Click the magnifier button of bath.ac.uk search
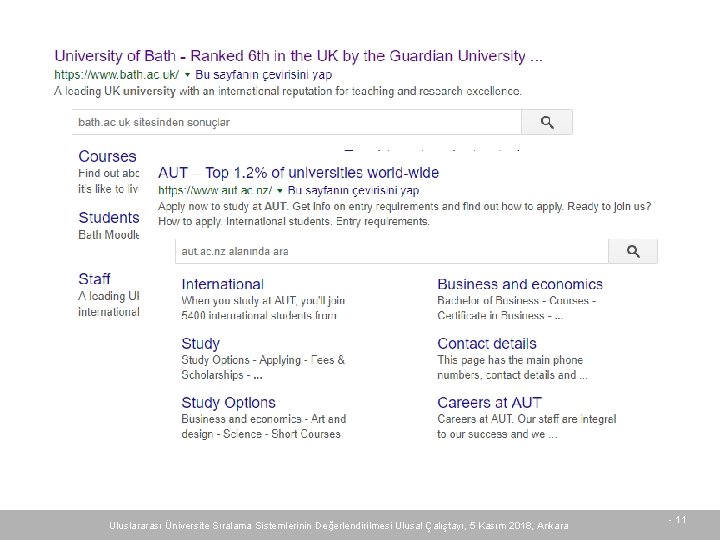Viewport: 720px width, 540px height. 547,122
